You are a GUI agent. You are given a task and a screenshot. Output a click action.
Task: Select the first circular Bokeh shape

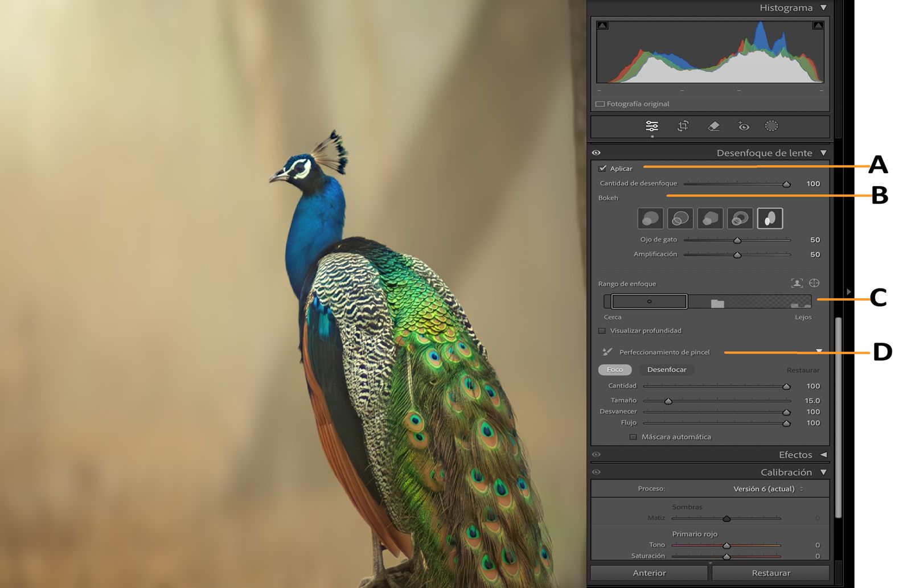pos(650,218)
